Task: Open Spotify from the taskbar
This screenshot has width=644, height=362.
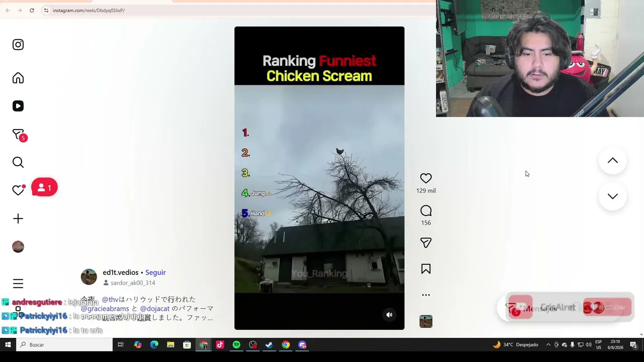Action: pyautogui.click(x=236, y=345)
